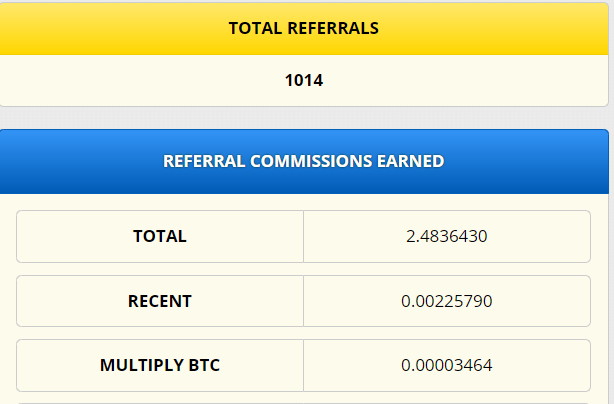
Task: Click the word MULTIPLY in table
Action: coord(142,365)
